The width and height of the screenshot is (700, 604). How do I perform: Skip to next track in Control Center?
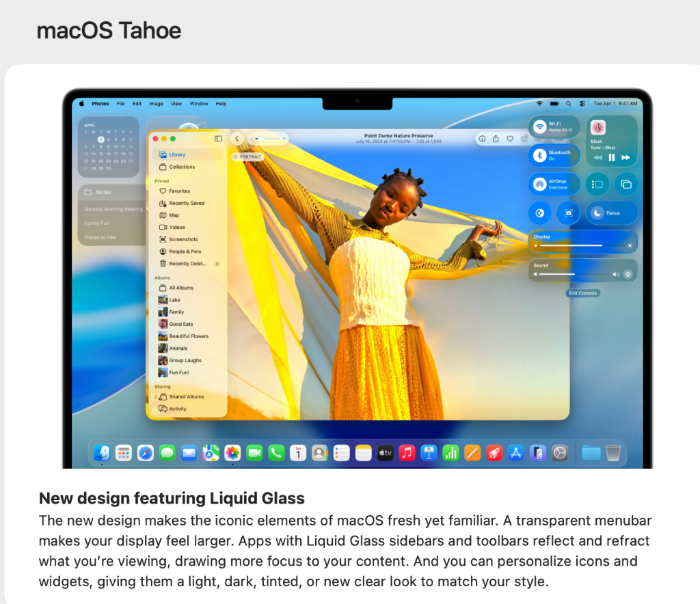coord(626,157)
